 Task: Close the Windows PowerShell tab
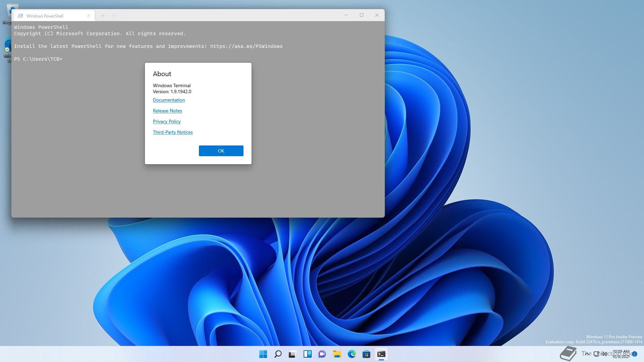89,16
